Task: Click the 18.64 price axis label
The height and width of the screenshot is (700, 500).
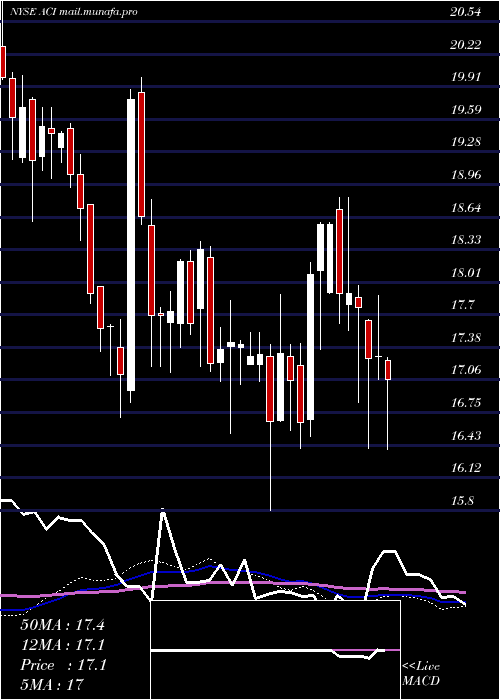Action: point(466,207)
